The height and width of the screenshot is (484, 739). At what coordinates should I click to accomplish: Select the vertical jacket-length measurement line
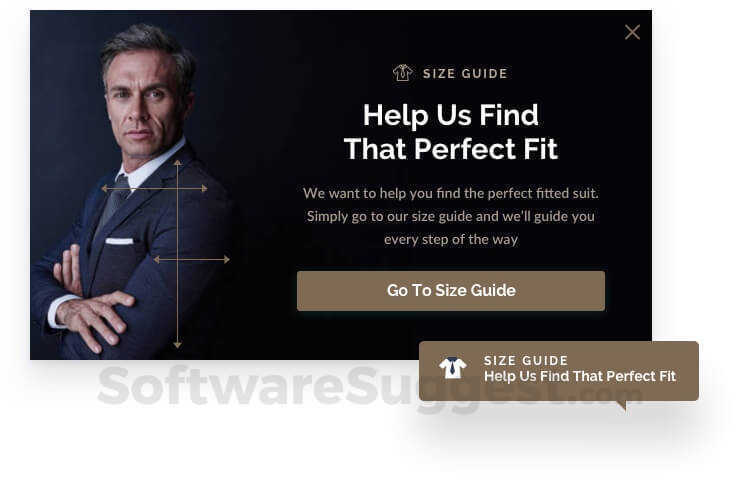point(177,254)
